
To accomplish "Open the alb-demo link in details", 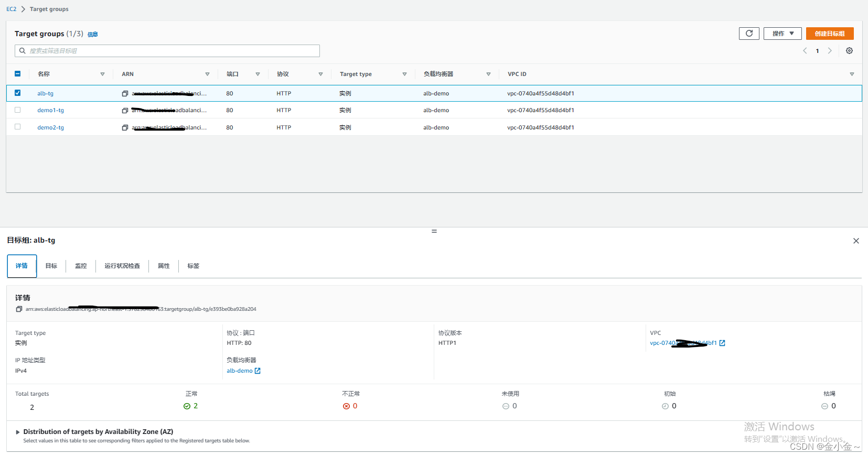I will coord(240,371).
